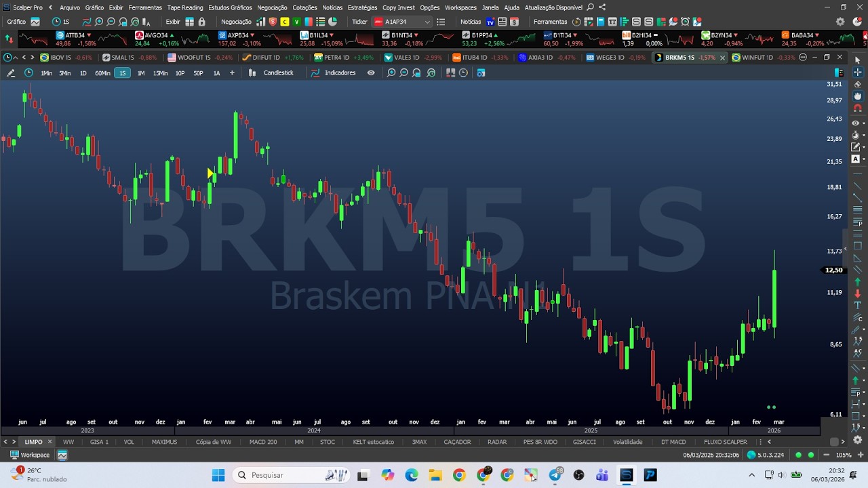This screenshot has width=868, height=488.
Task: Toggle indicator visibility eye in chart toolbar
Action: click(371, 73)
